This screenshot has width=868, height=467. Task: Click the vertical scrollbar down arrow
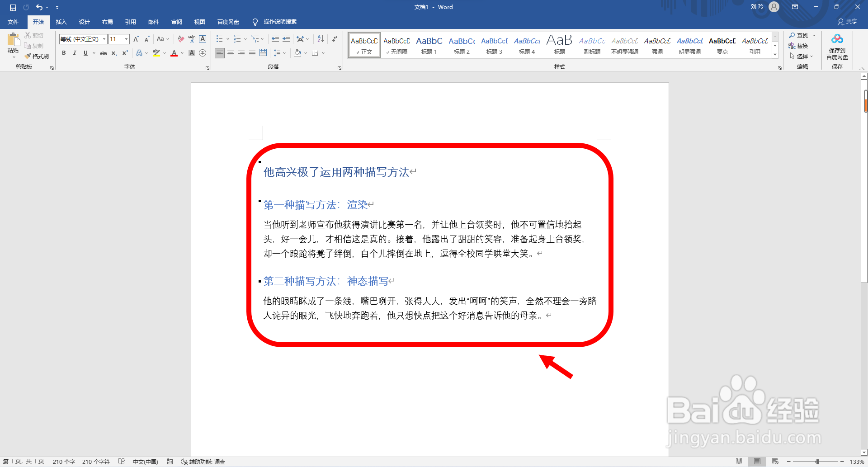(x=864, y=452)
